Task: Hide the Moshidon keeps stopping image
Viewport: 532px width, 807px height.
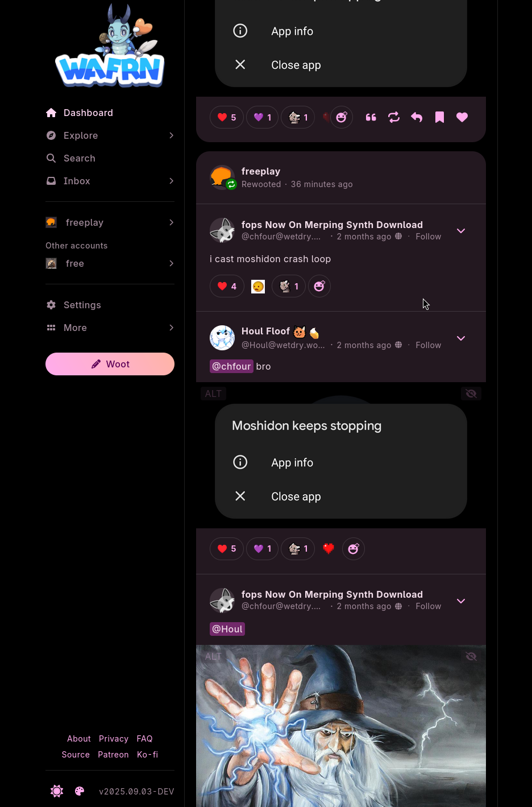Action: point(471,394)
